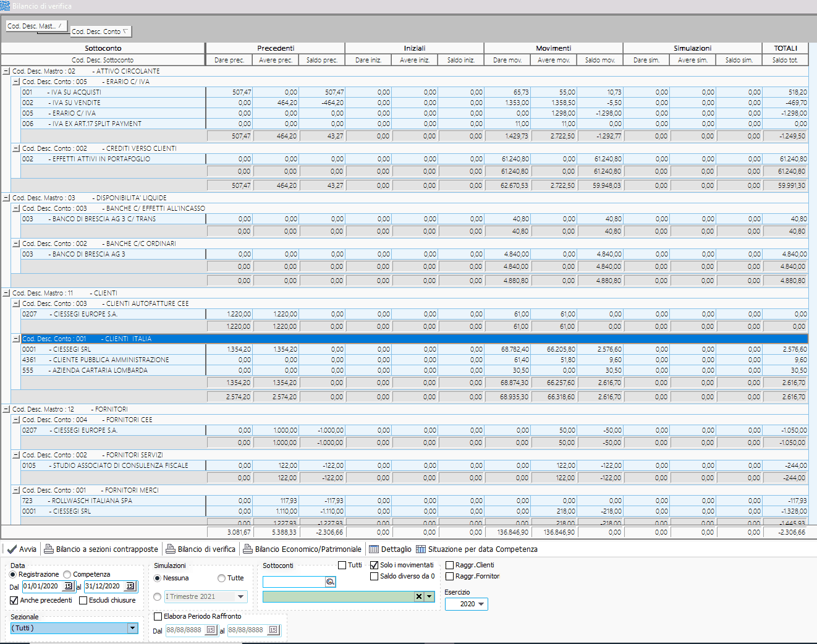Clear the green Sottoconti selection with X
This screenshot has width=817, height=644.
point(419,596)
